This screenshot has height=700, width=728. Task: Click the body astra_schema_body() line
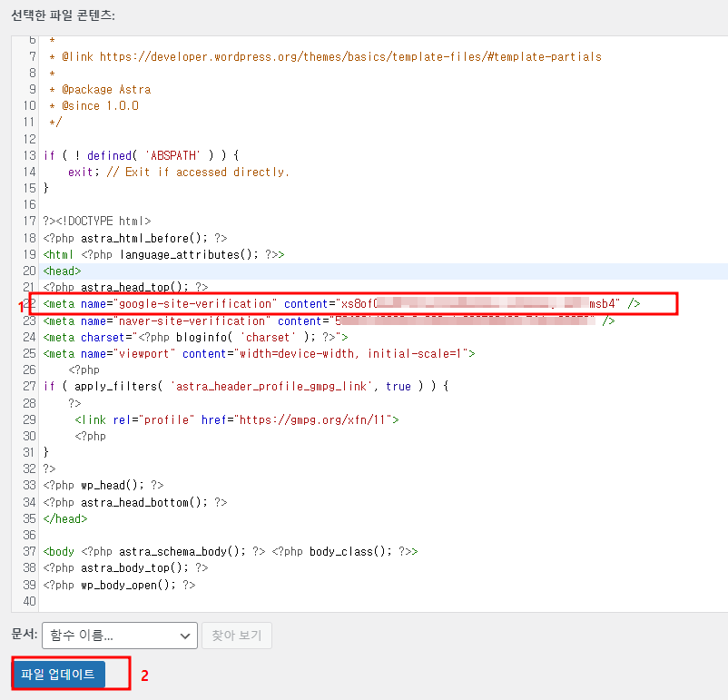[x=231, y=551]
